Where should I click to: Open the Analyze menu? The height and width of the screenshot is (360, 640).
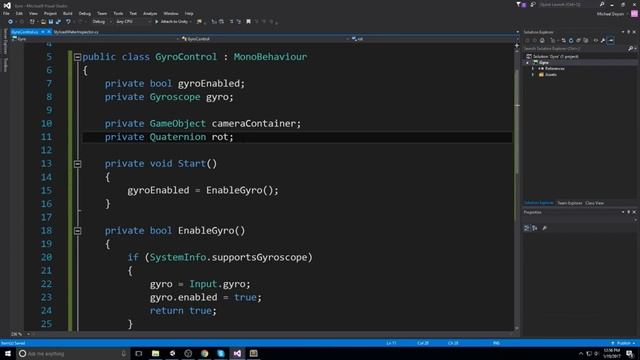150,13
